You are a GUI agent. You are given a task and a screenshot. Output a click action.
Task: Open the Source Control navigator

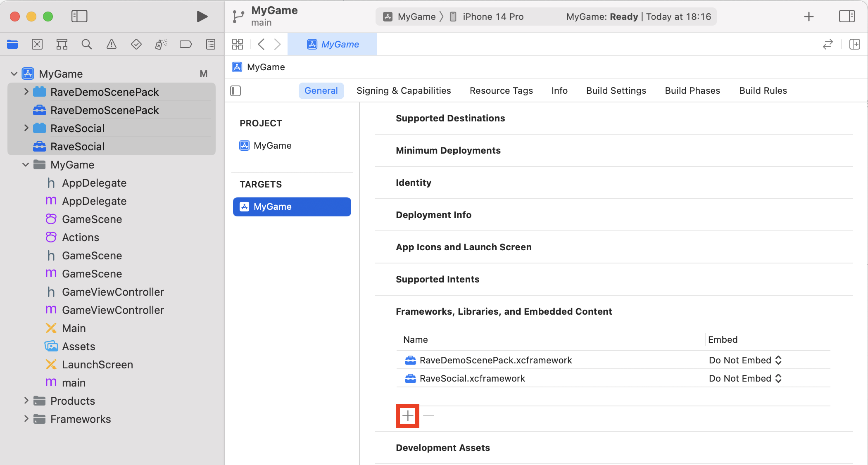[x=37, y=44]
